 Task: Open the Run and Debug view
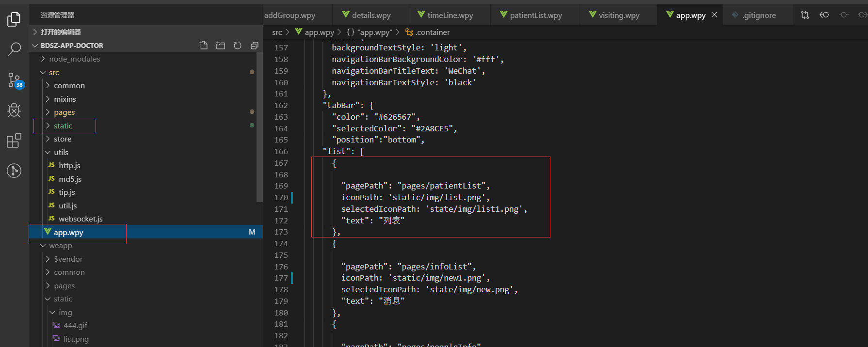[x=14, y=110]
